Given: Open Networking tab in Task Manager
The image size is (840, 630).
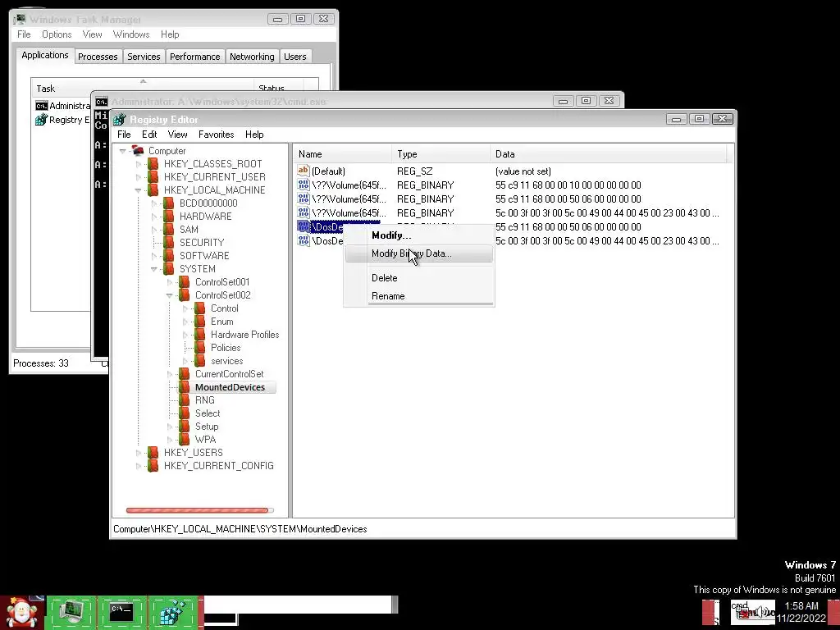Looking at the screenshot, I should 252,57.
